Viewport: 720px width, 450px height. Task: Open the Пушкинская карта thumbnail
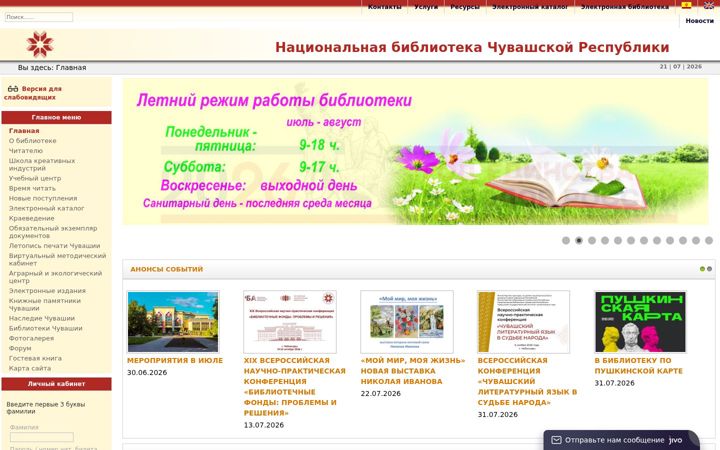641,322
